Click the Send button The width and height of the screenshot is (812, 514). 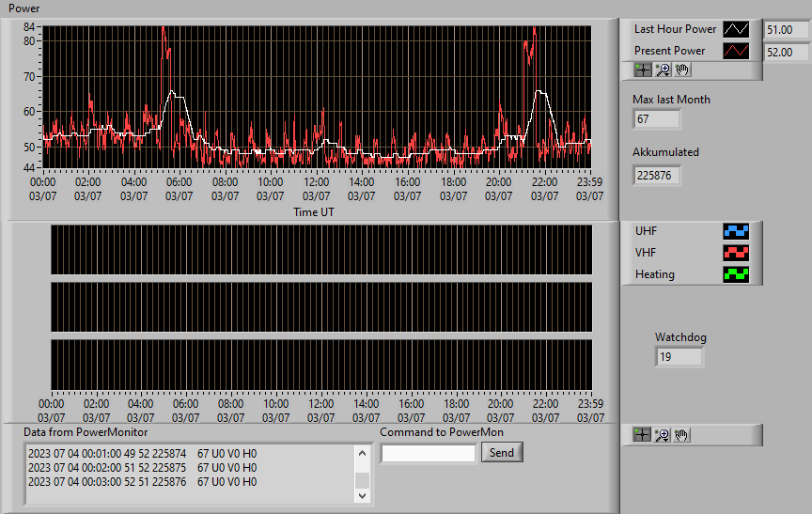502,452
